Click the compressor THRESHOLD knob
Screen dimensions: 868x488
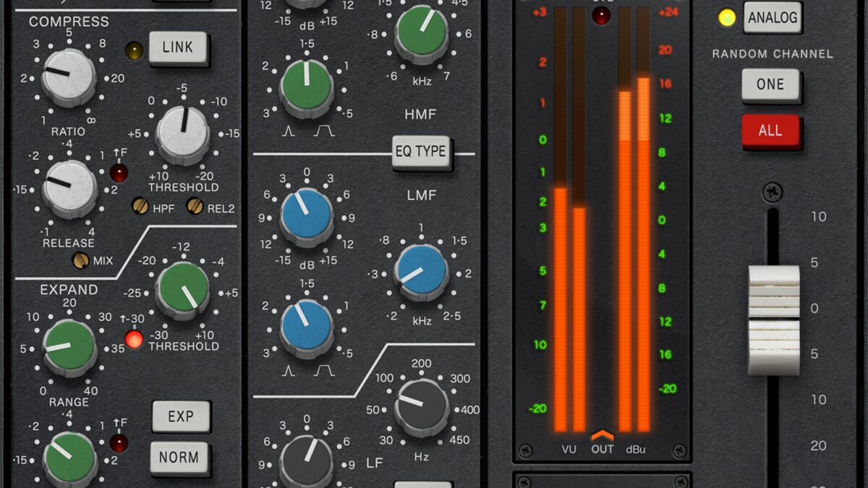click(182, 134)
